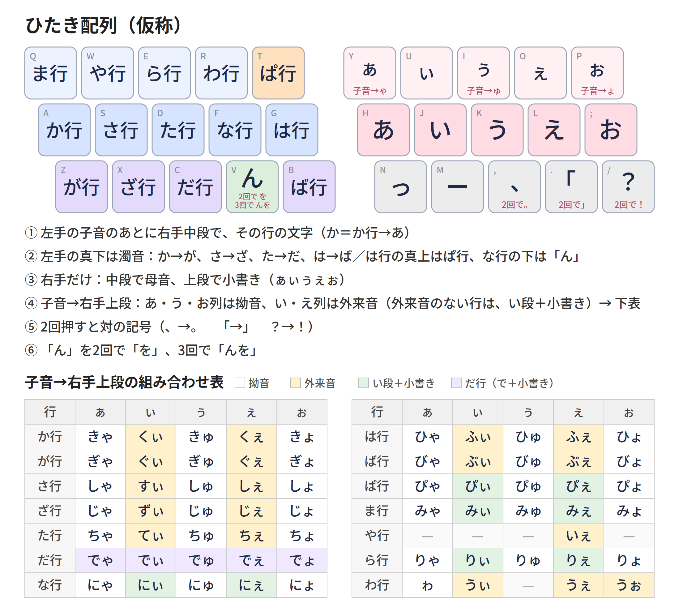Click the U key small い
The height and width of the screenshot is (616, 679).
(427, 73)
